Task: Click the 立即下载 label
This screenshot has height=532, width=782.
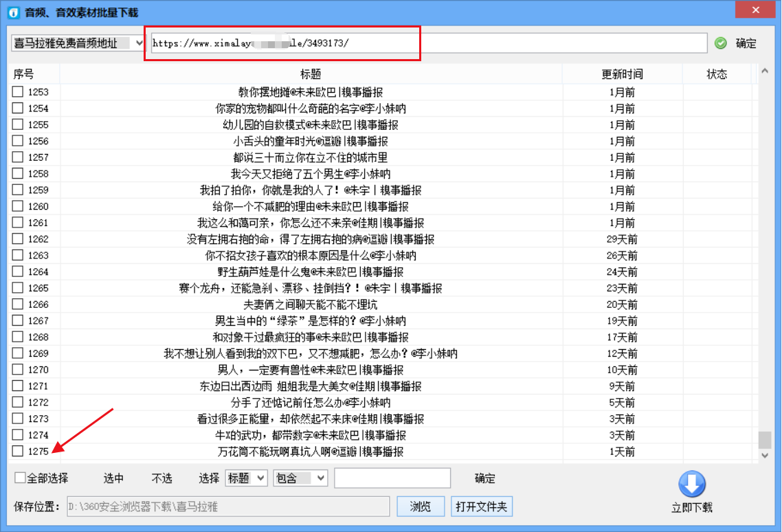Action: click(x=692, y=507)
